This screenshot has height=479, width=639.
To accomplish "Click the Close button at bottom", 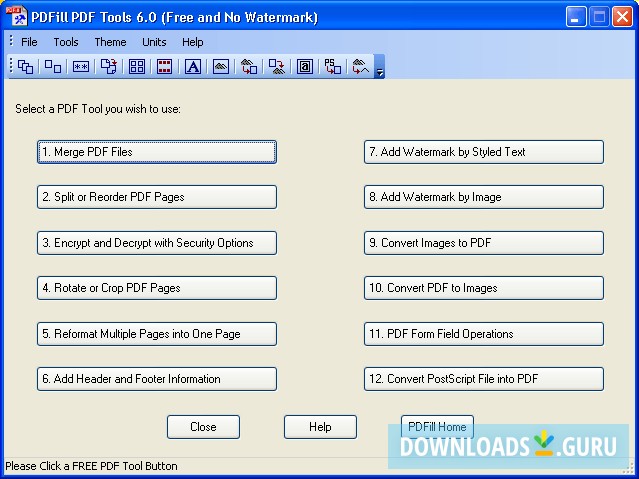I will click(203, 427).
